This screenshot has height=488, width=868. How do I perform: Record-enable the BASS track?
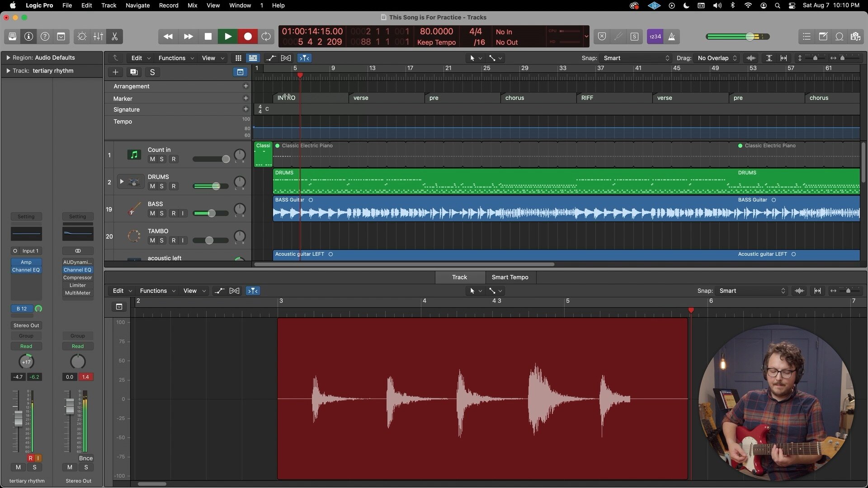coord(174,213)
